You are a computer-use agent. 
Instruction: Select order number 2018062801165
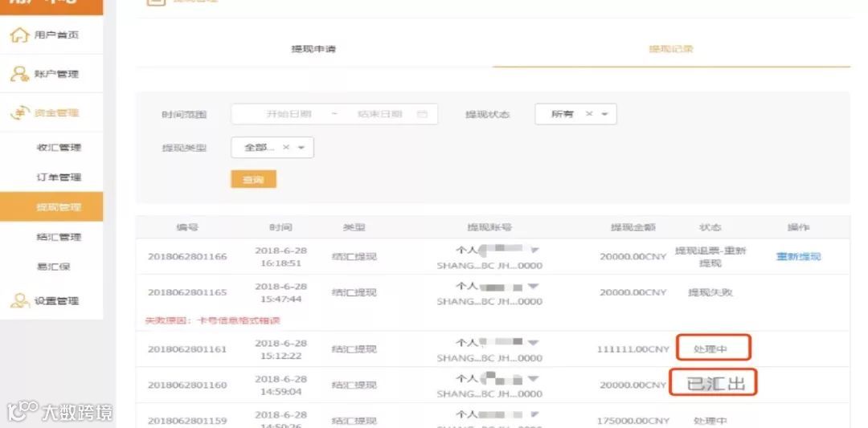click(x=187, y=292)
